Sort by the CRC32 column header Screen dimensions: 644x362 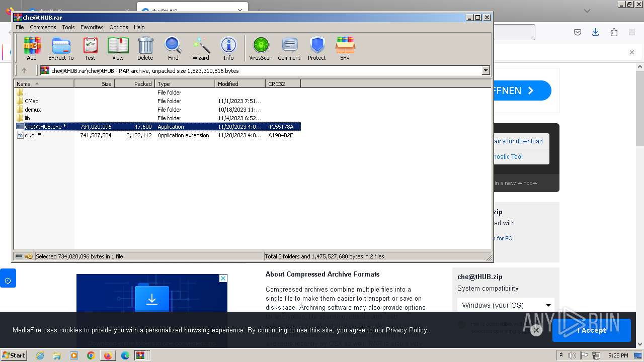(x=283, y=84)
